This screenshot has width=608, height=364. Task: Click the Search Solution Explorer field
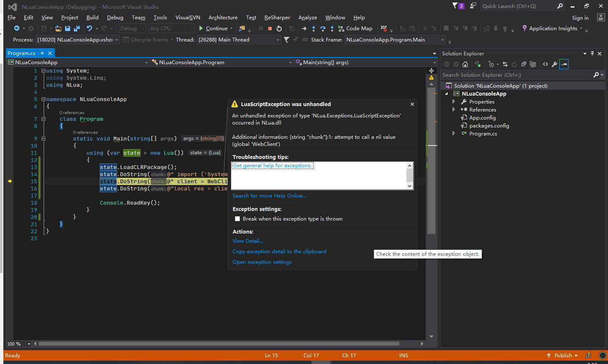click(516, 75)
